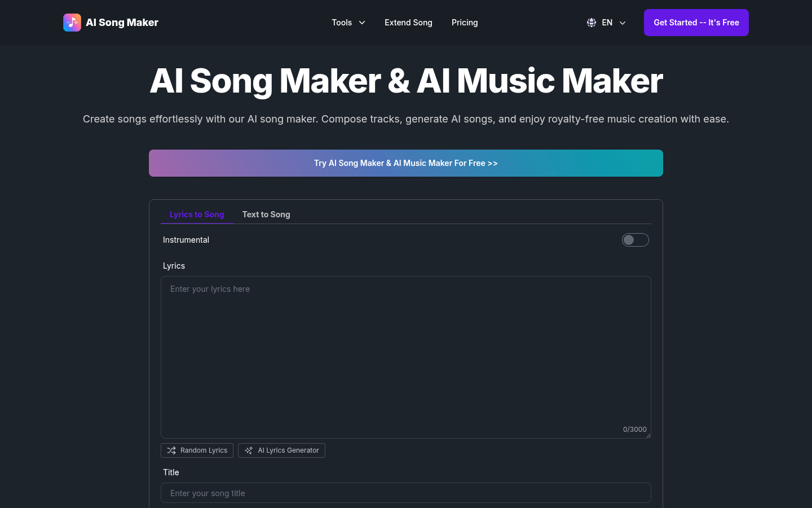This screenshot has width=812, height=508.
Task: Click the AI Song Maker brand name
Action: click(x=122, y=23)
